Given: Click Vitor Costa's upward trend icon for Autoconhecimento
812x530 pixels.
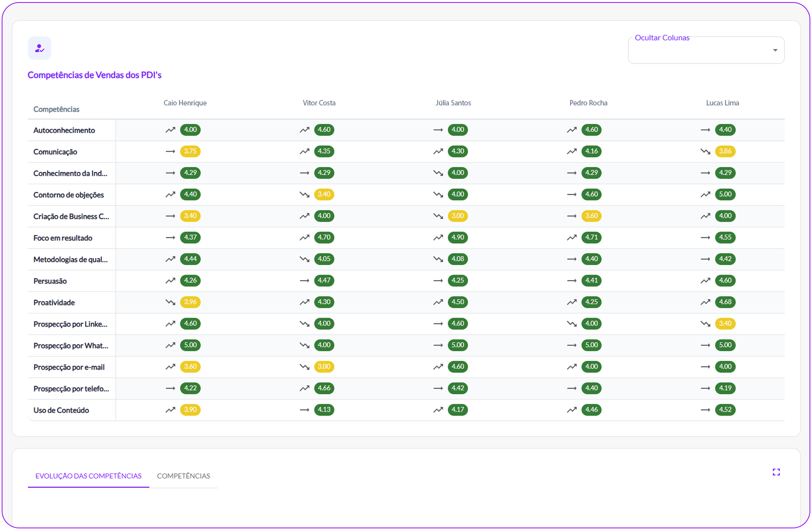Looking at the screenshot, I should point(304,130).
